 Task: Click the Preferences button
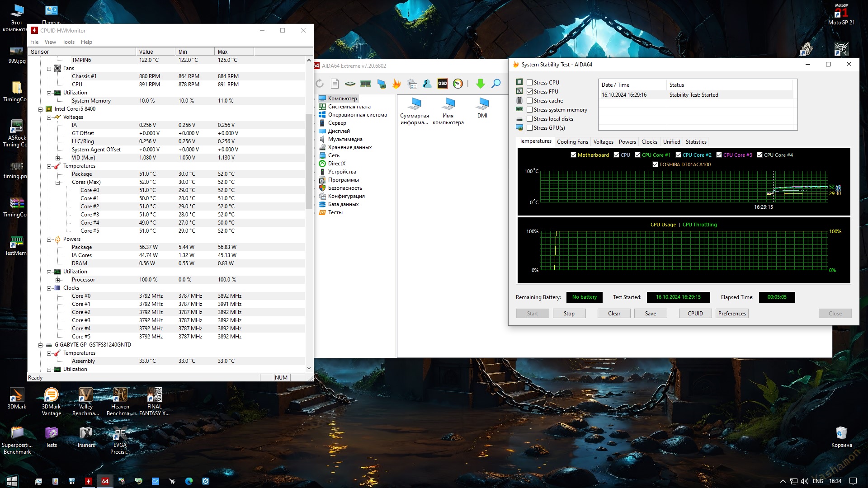(x=731, y=314)
